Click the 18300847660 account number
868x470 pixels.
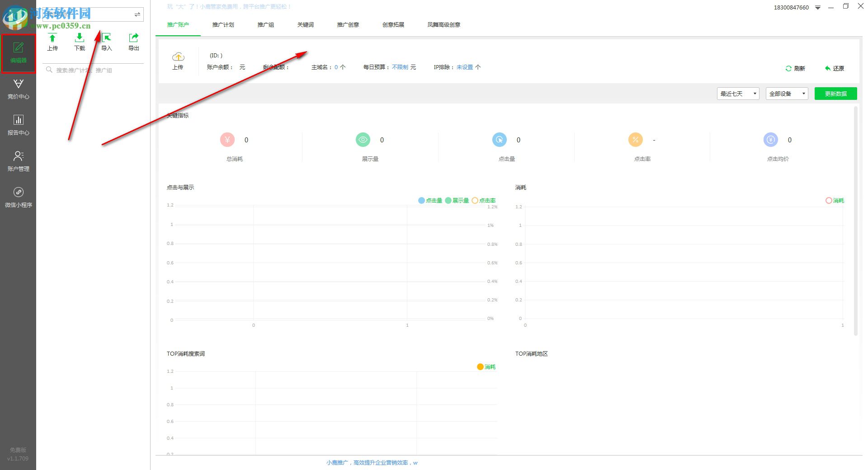(x=791, y=8)
